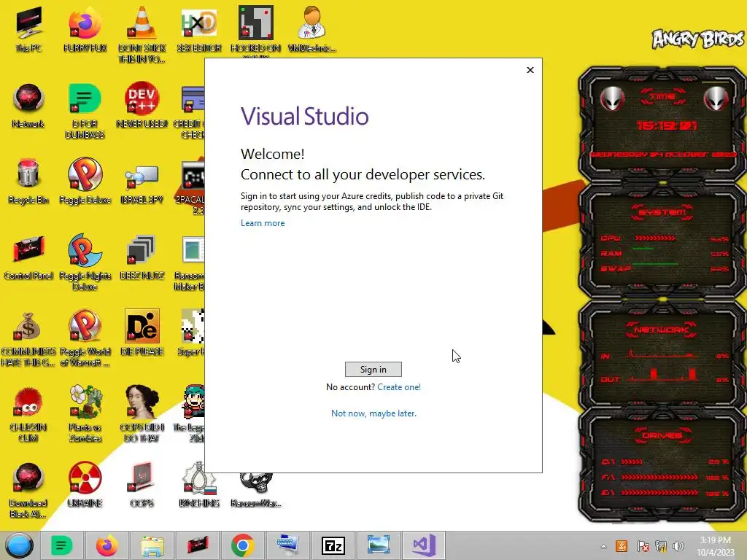Viewport: 747px width, 560px height.
Task: Click the Sign in button
Action: click(373, 369)
